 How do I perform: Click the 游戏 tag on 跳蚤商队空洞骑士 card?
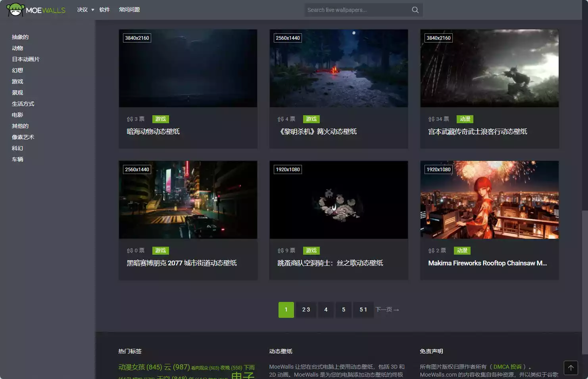click(311, 251)
